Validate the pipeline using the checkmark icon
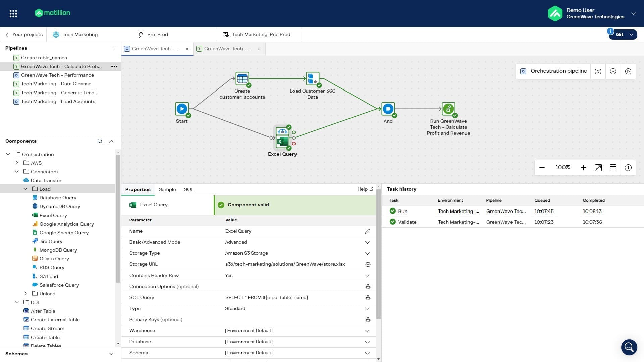Screen dimensions: 644x362 tap(613, 71)
